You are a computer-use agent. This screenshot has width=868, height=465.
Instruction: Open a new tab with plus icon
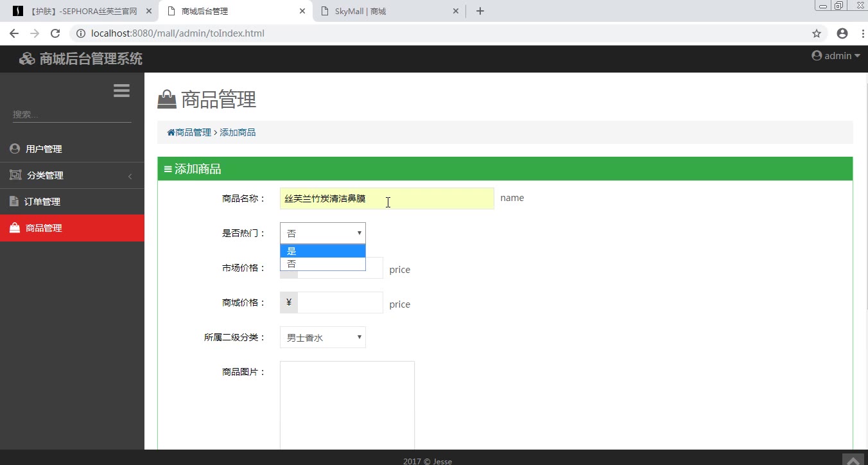(480, 11)
